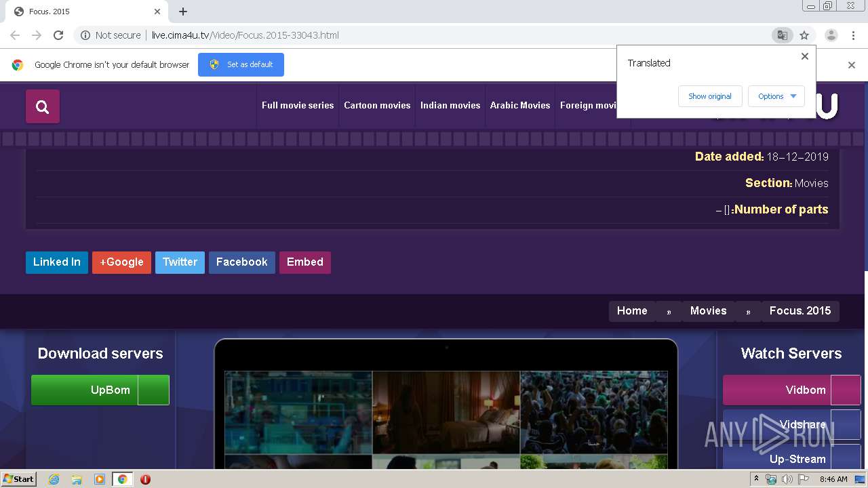Click Show original button
The width and height of the screenshot is (868, 488).
(710, 96)
